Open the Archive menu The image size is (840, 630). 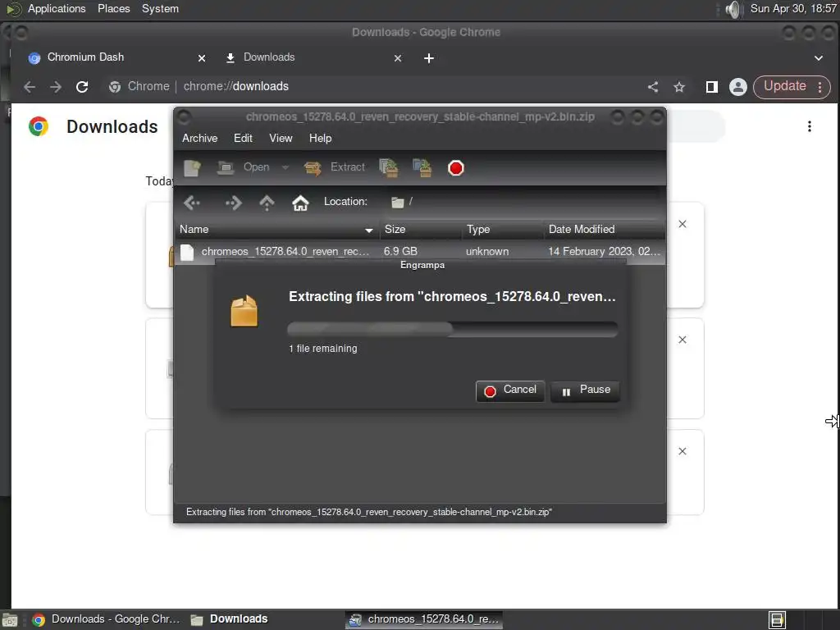[x=200, y=138]
